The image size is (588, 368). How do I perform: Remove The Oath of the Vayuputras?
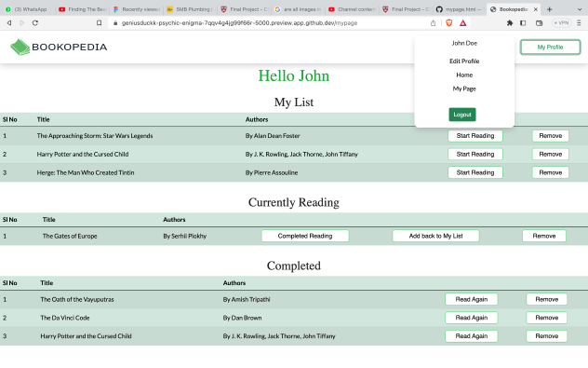(x=547, y=299)
